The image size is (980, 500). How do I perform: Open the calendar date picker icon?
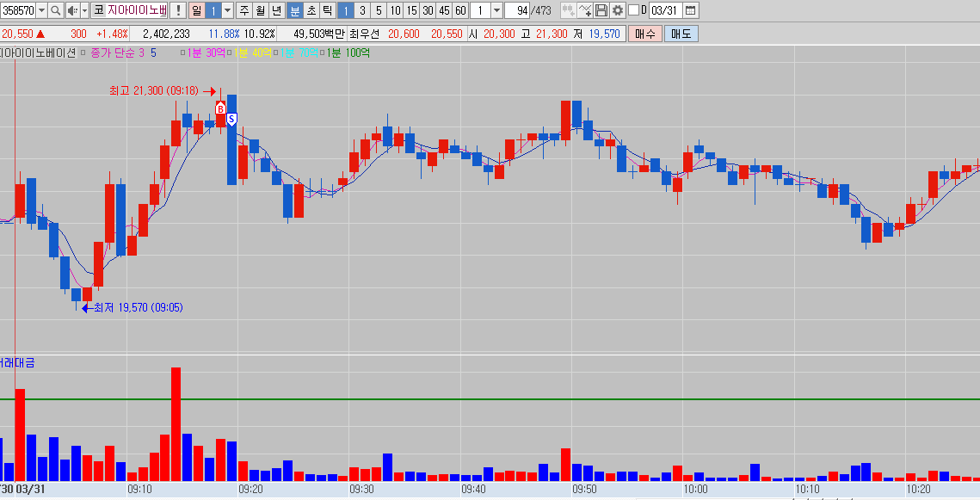(691, 10)
